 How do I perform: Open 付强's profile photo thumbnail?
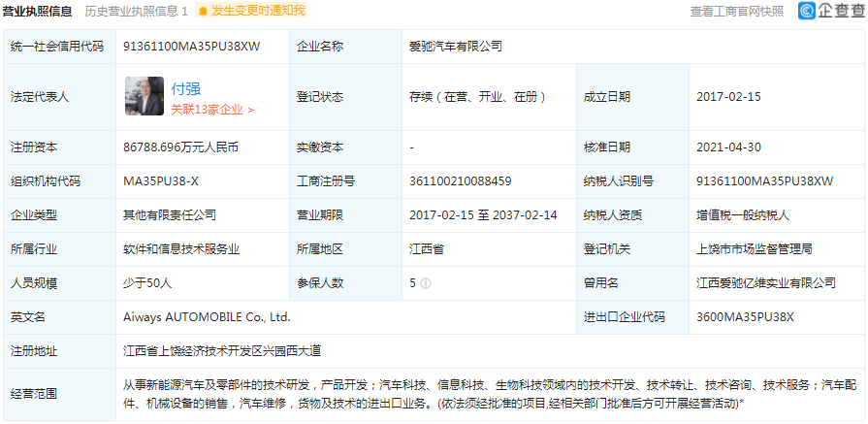point(144,97)
